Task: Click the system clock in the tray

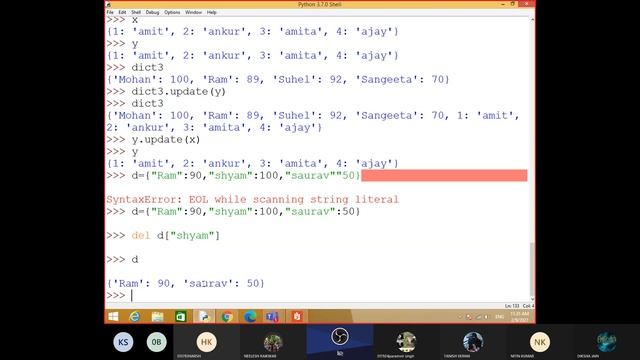Action: tap(519, 317)
